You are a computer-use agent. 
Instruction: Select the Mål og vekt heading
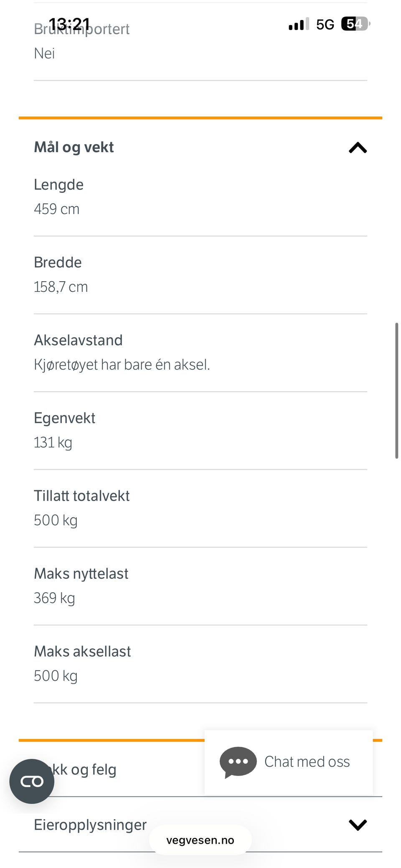(x=74, y=147)
